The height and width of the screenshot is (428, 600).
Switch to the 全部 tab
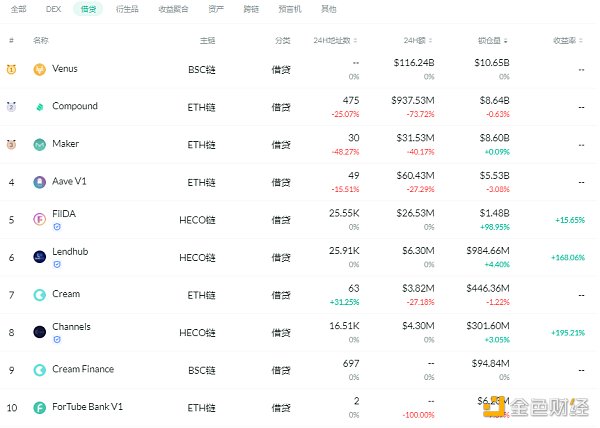[18, 9]
